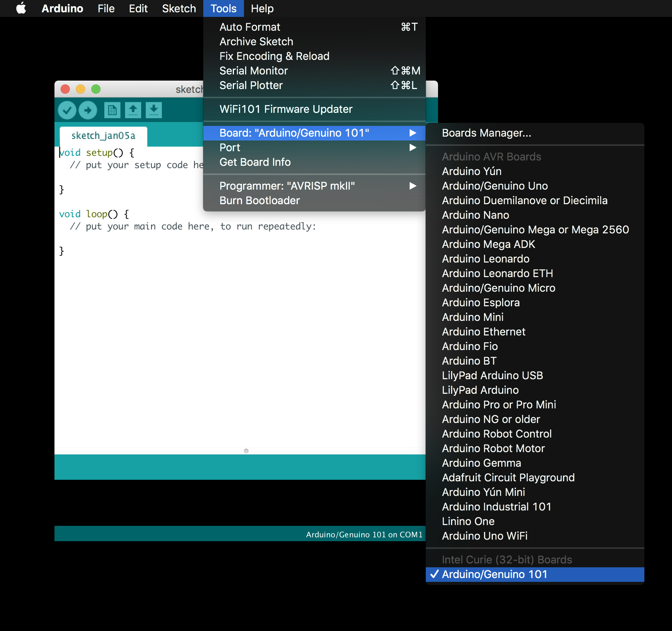Select Arduino Industrial 101 board

pyautogui.click(x=535, y=507)
